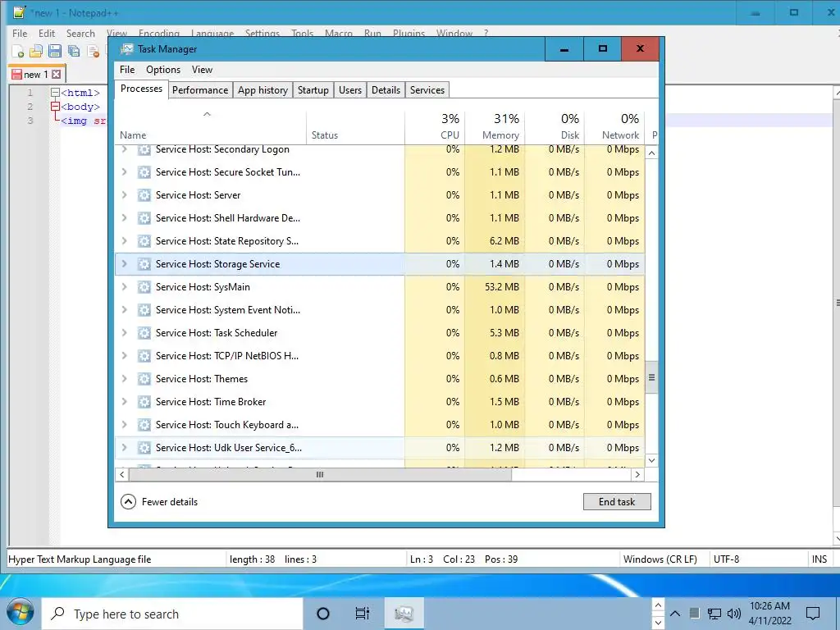840x630 pixels.
Task: Collapse the body fold marker on line 2
Action: coord(55,107)
